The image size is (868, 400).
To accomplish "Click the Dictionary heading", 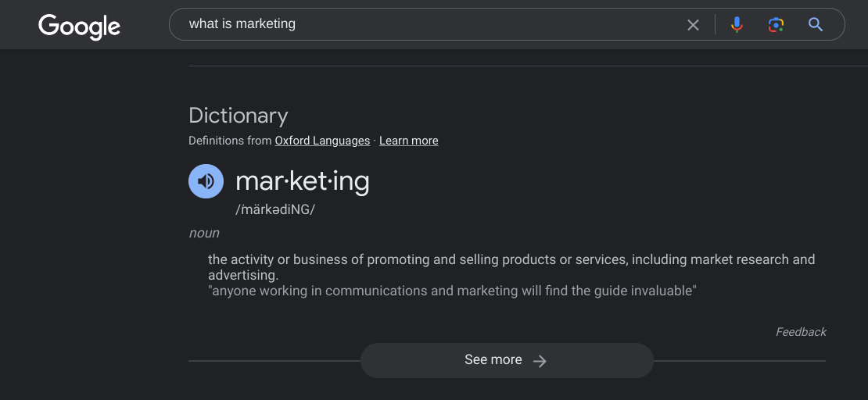I will 239,116.
